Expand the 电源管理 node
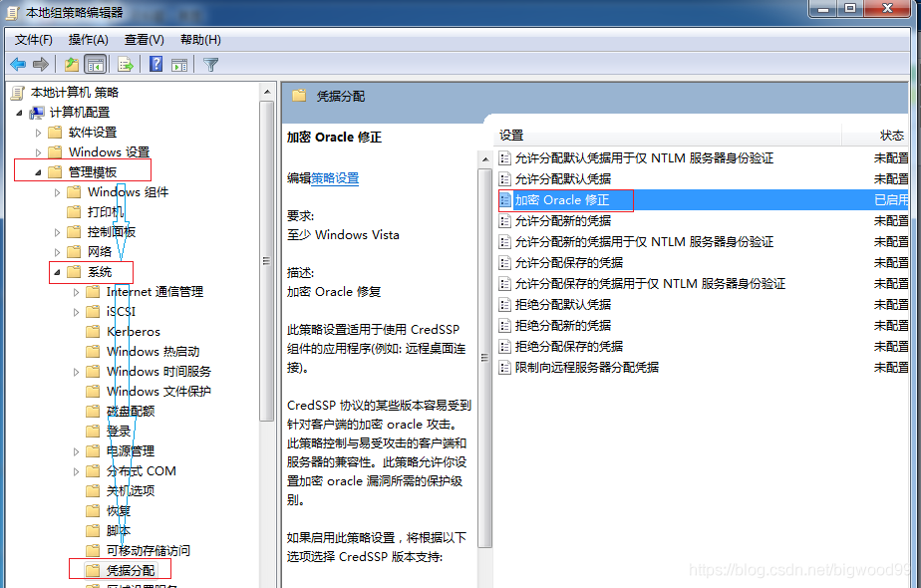Screen dimensions: 921x588 click(x=76, y=451)
